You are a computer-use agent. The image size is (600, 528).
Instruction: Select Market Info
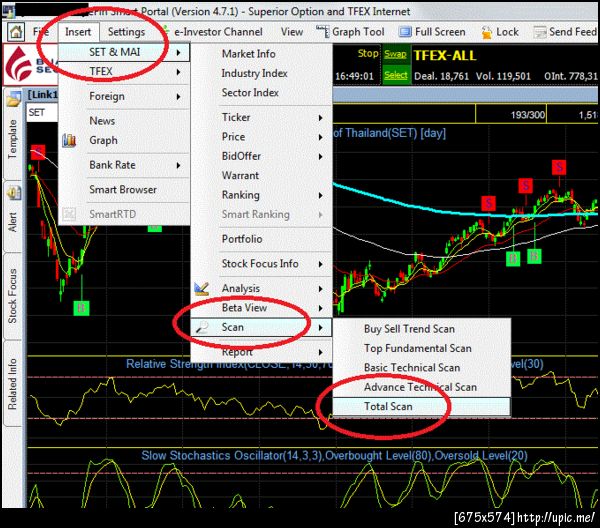click(262, 54)
